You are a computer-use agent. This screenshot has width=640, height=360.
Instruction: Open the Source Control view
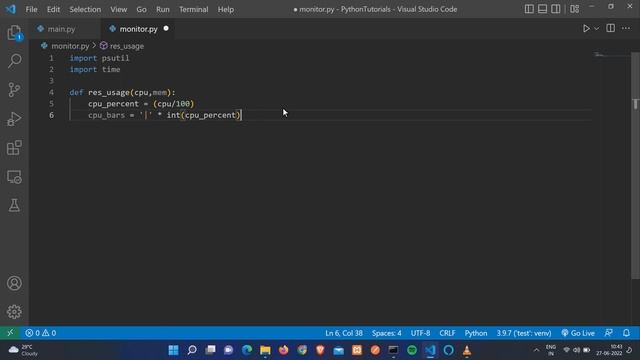14,90
